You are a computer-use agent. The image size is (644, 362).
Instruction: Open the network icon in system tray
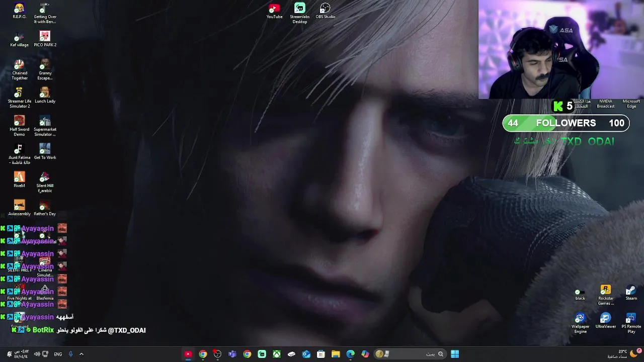45,354
